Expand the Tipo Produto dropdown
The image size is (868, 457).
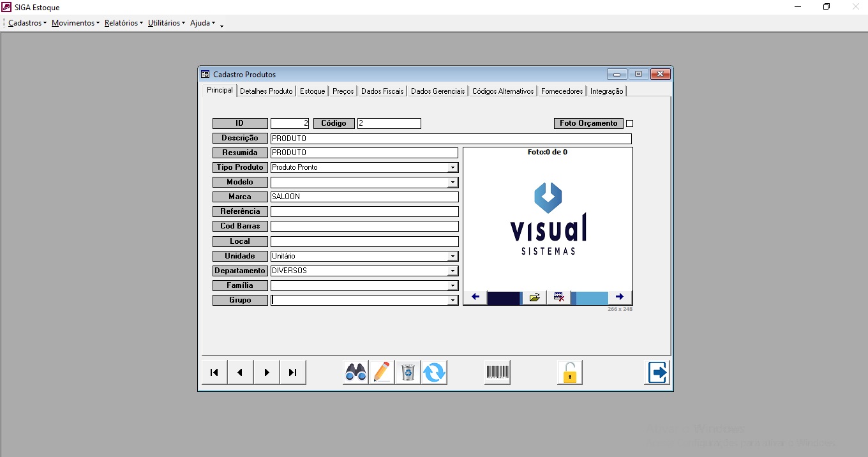coord(453,168)
